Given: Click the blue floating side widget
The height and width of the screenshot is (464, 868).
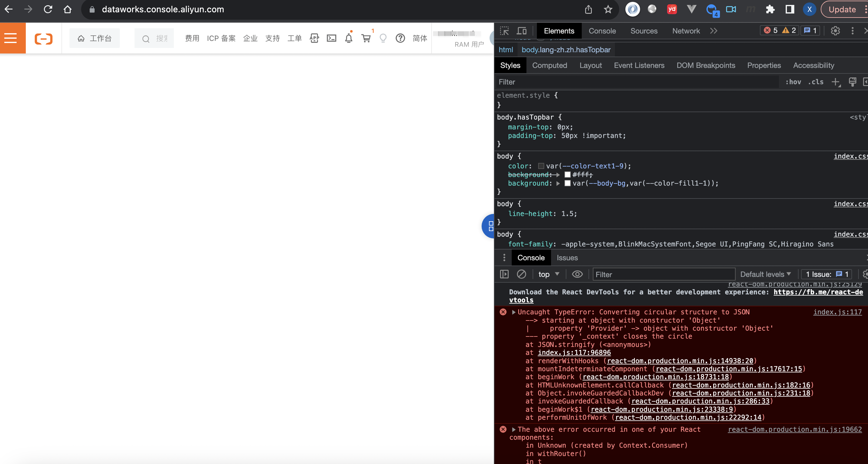Looking at the screenshot, I should [x=488, y=226].
